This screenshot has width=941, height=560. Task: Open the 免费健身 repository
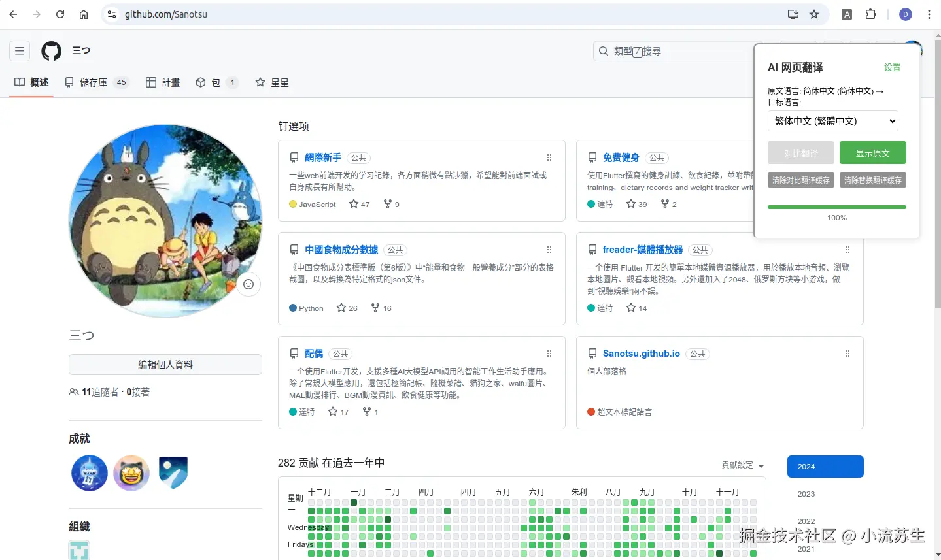click(x=621, y=157)
